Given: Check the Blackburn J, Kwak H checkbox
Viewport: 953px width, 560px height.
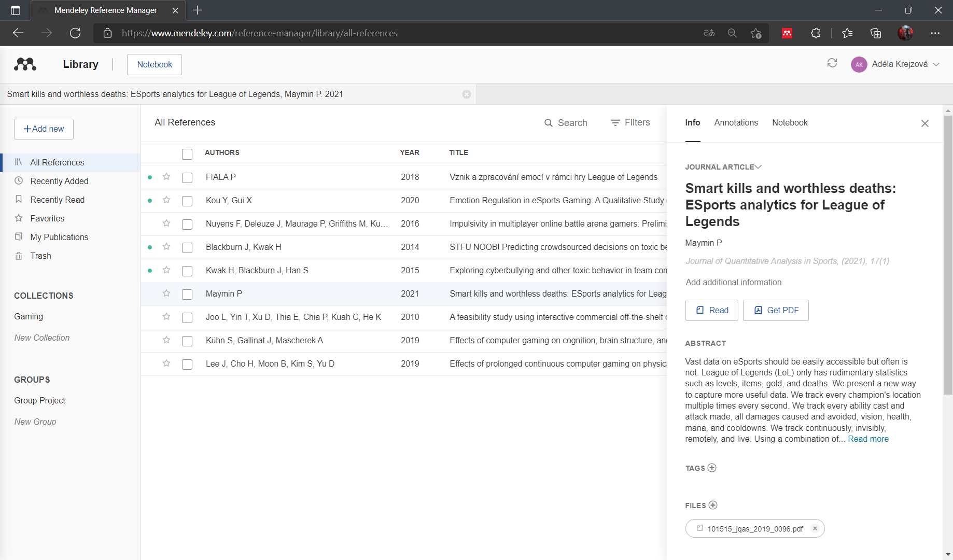Looking at the screenshot, I should point(187,247).
